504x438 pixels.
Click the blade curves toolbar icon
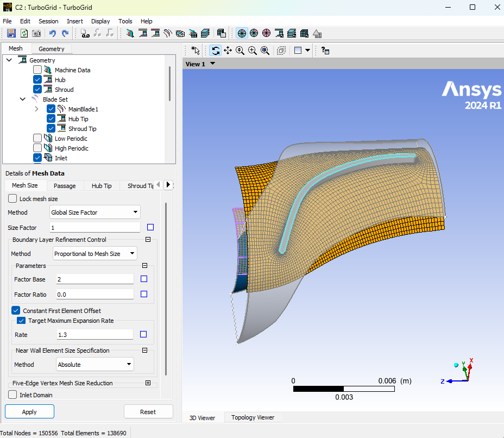(x=168, y=33)
